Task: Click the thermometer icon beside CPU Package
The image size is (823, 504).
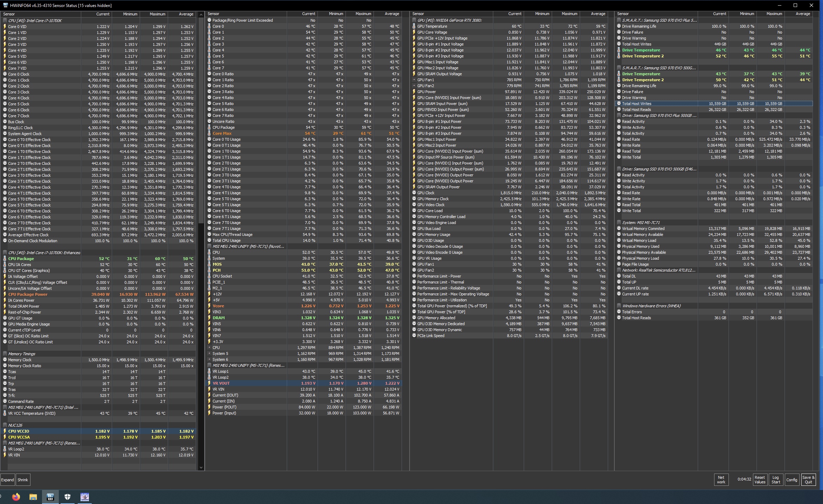Action: [5, 259]
